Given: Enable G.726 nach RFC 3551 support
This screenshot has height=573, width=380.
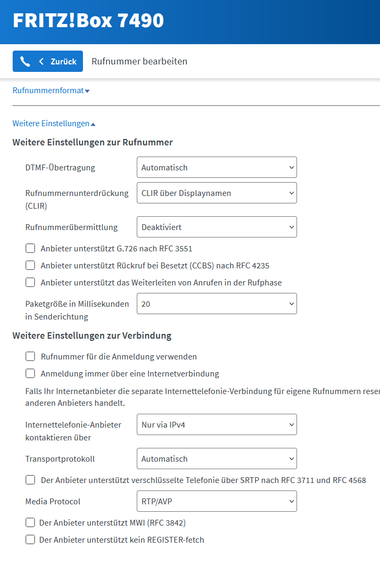Looking at the screenshot, I should (x=30, y=248).
